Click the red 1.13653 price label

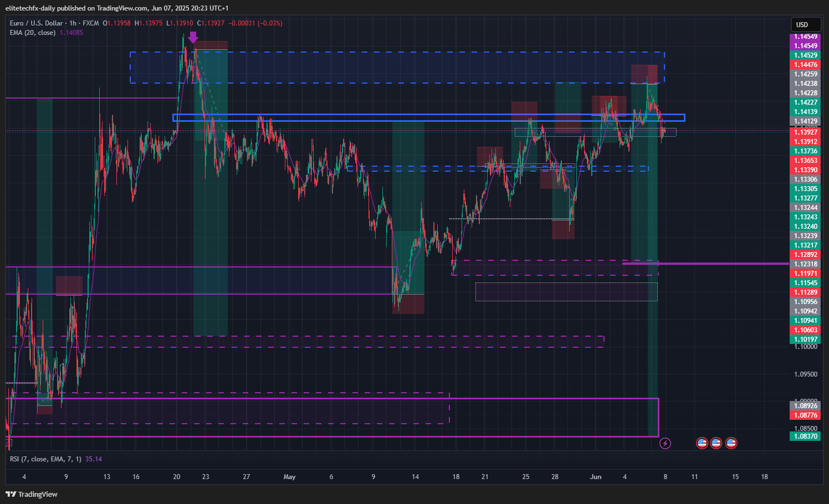805,161
